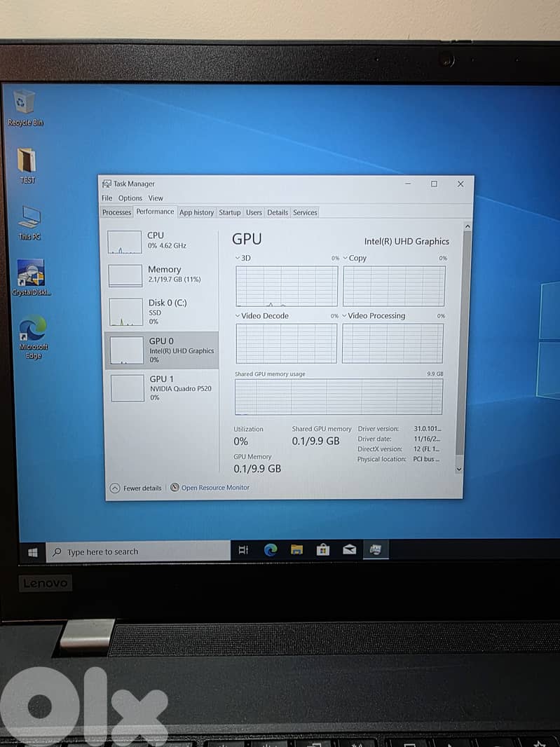Open the Options menu
The image size is (560, 747).
click(130, 198)
